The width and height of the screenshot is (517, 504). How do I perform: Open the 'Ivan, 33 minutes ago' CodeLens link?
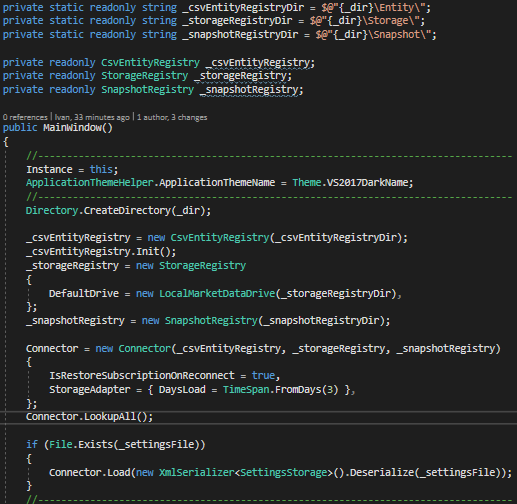point(92,117)
